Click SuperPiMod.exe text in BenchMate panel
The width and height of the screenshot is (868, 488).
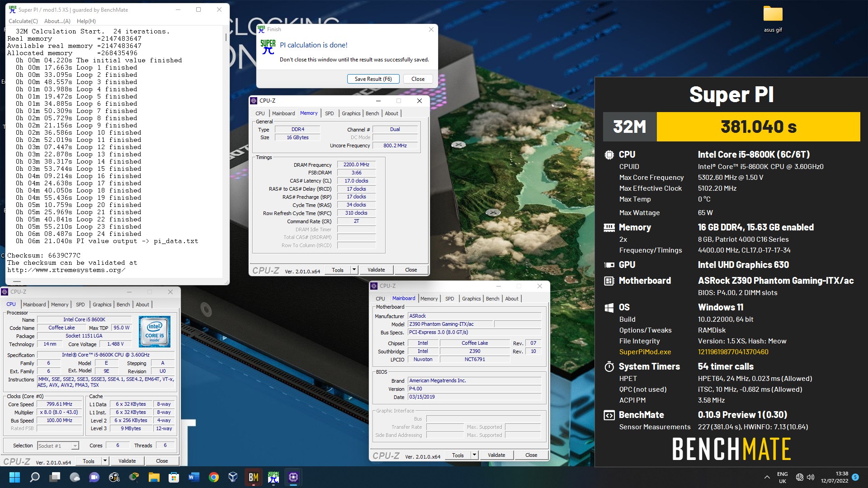point(645,352)
